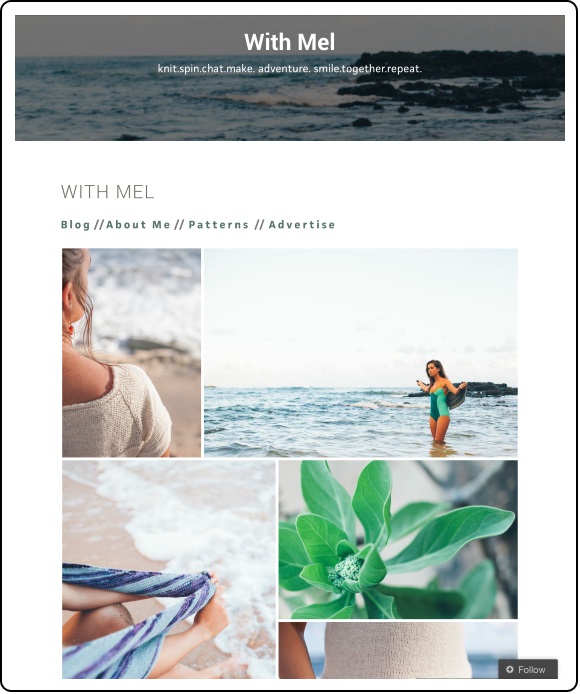
Task: Click the WITH MEL page heading
Action: point(108,192)
